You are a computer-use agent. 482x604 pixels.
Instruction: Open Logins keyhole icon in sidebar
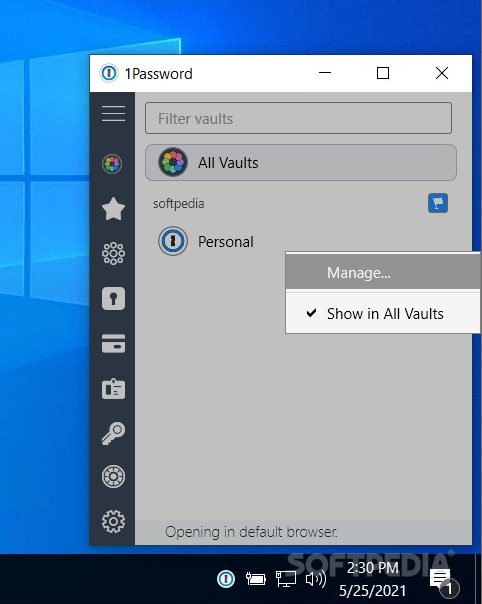click(x=113, y=299)
